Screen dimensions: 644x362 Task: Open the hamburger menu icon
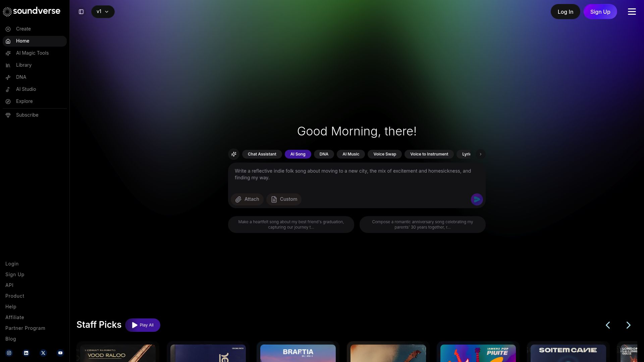tap(632, 12)
